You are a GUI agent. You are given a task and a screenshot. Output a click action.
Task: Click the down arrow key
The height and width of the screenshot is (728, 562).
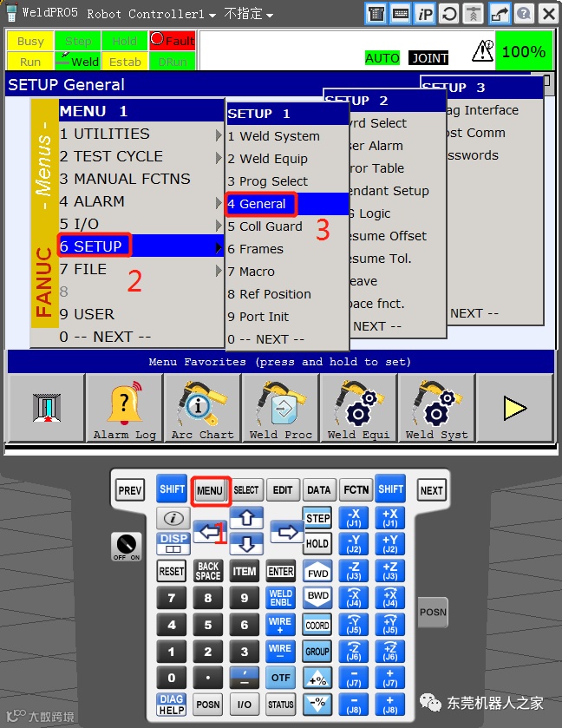[246, 543]
